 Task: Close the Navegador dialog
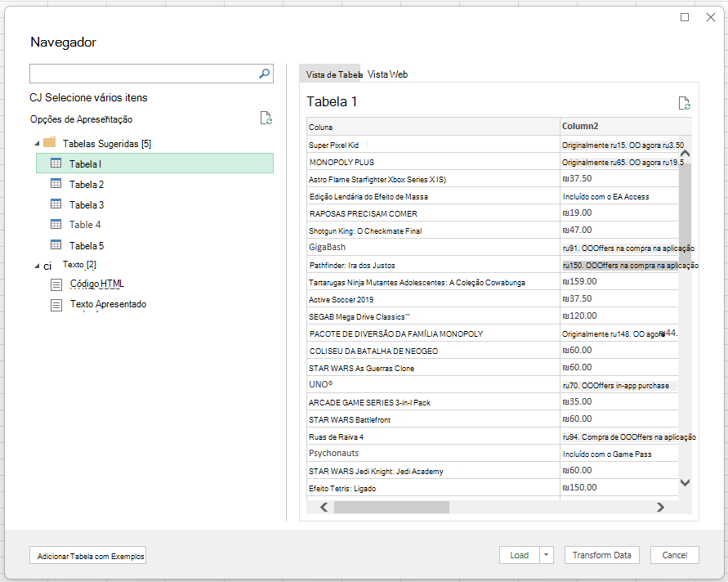point(710,17)
